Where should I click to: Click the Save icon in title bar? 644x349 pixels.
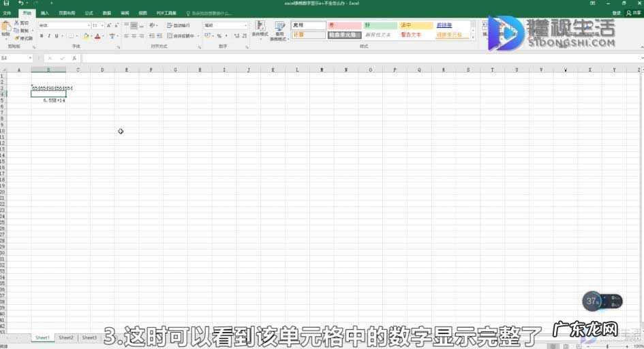click(6, 3)
